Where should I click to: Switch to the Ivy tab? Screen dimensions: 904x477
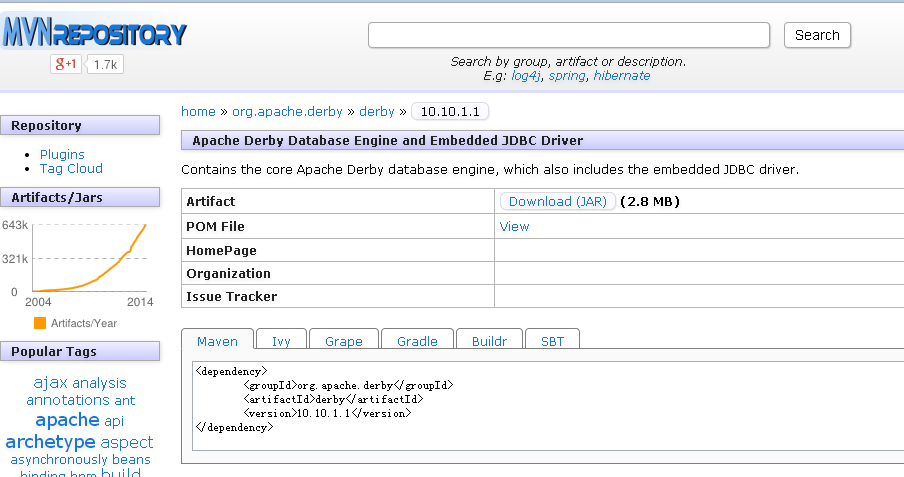(x=281, y=341)
